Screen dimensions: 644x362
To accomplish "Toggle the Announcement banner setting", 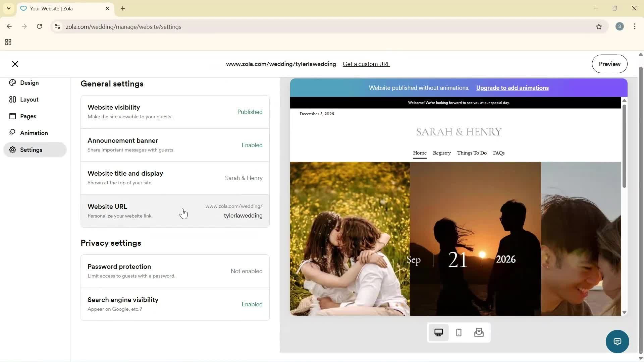I will tap(175, 145).
